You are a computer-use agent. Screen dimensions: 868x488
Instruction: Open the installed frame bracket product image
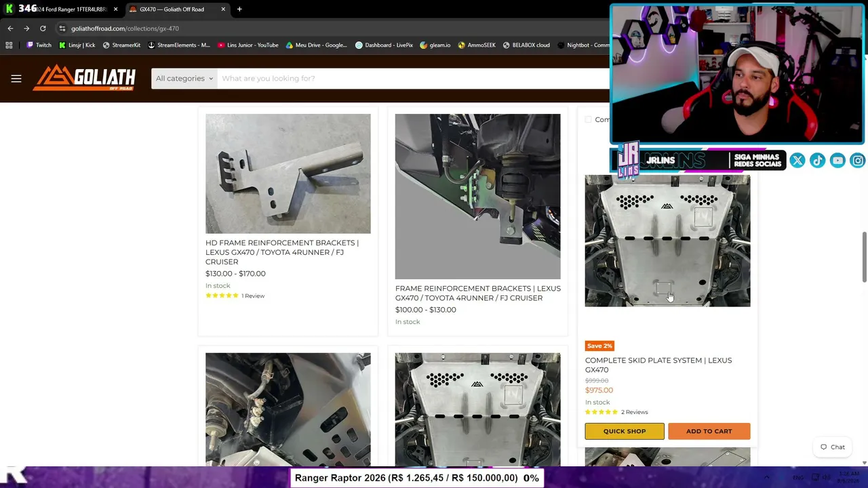click(478, 197)
